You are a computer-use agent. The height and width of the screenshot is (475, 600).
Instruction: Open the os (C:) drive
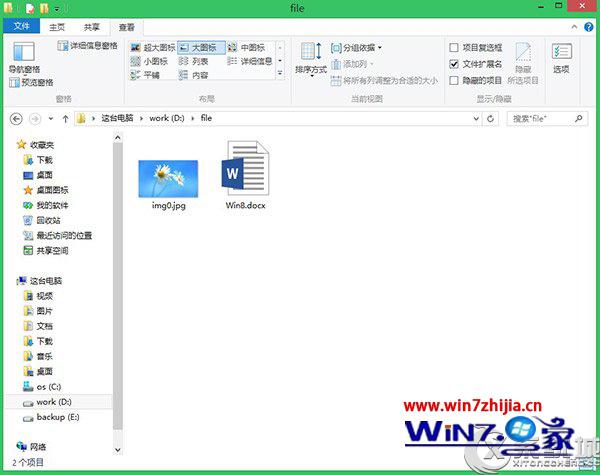click(x=42, y=387)
